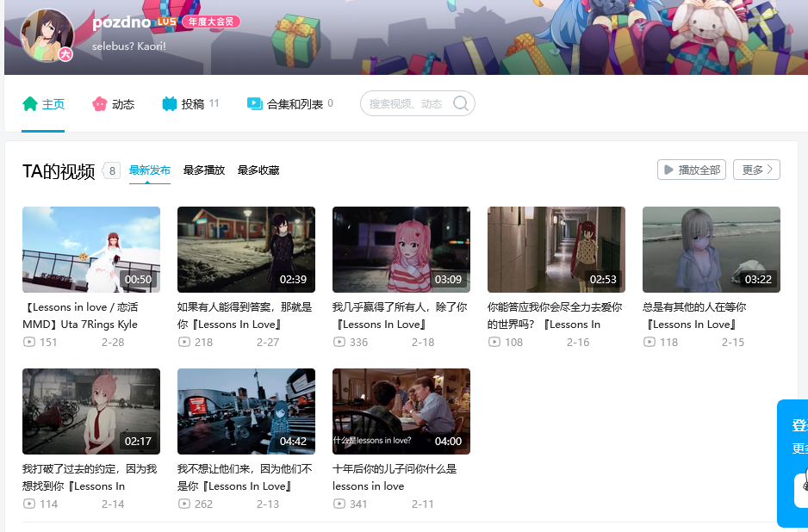
Task: Click the play count icon beside 118
Action: (650, 342)
